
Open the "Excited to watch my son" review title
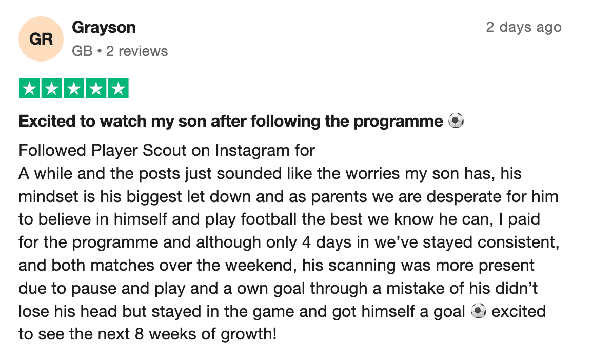pos(231,122)
